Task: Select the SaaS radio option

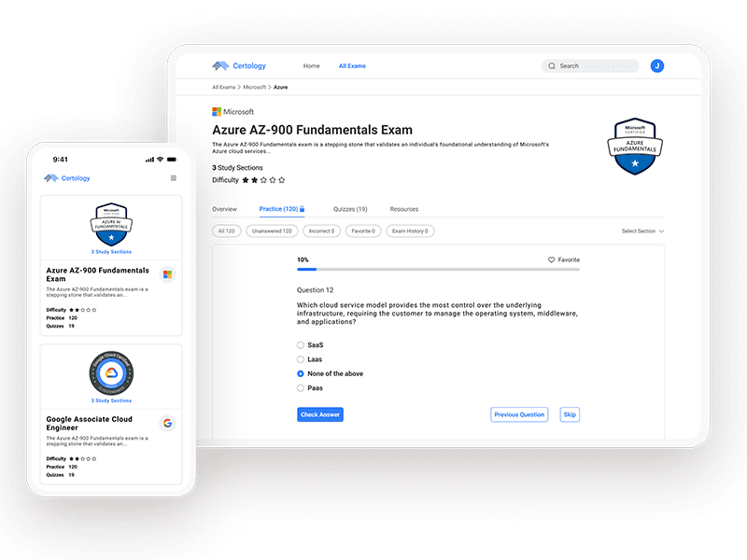Action: (x=301, y=345)
